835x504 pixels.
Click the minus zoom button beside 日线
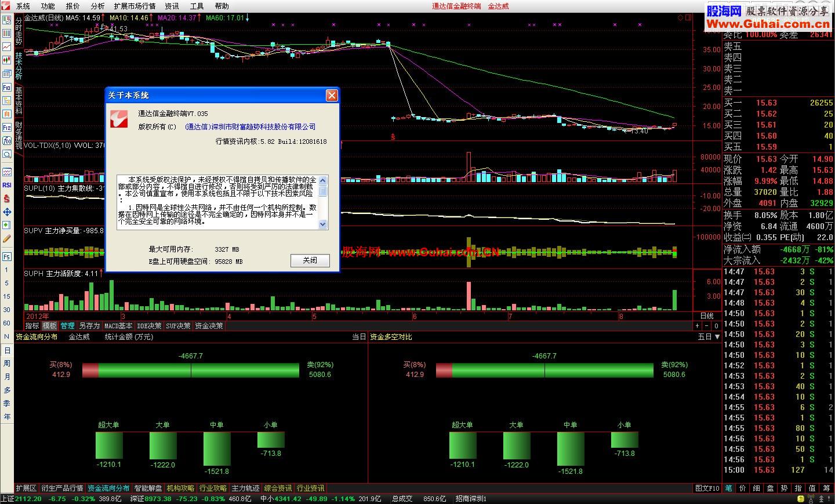(707, 326)
